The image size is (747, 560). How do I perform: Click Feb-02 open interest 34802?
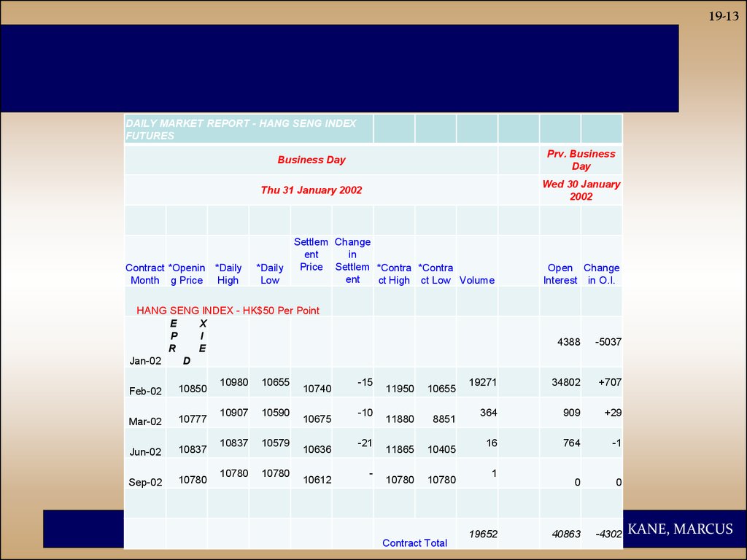tap(566, 382)
